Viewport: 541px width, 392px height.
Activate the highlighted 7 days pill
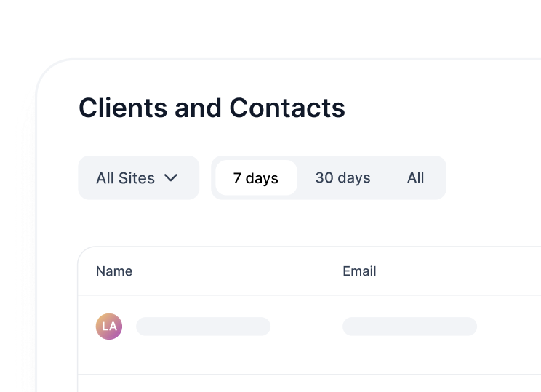256,178
